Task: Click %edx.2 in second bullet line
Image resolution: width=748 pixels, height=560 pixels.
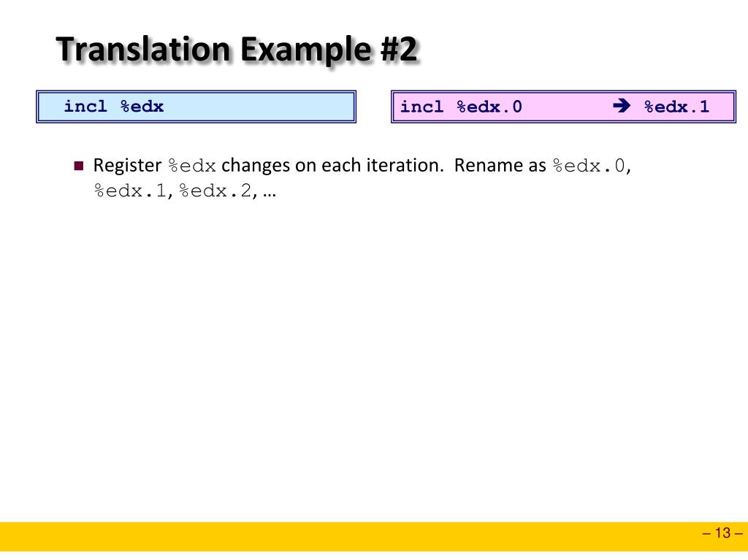Action: 215,191
